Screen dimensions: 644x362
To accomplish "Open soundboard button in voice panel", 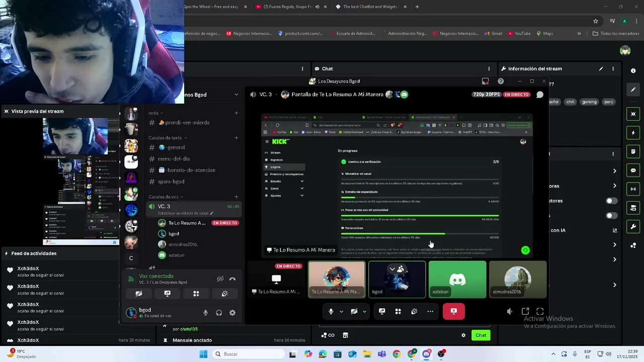I will (225, 294).
